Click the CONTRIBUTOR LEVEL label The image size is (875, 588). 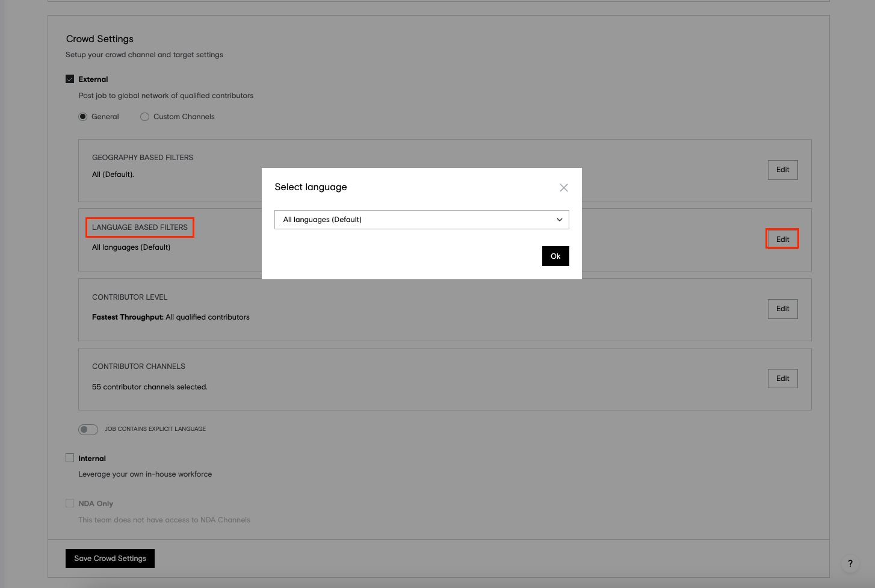(130, 297)
